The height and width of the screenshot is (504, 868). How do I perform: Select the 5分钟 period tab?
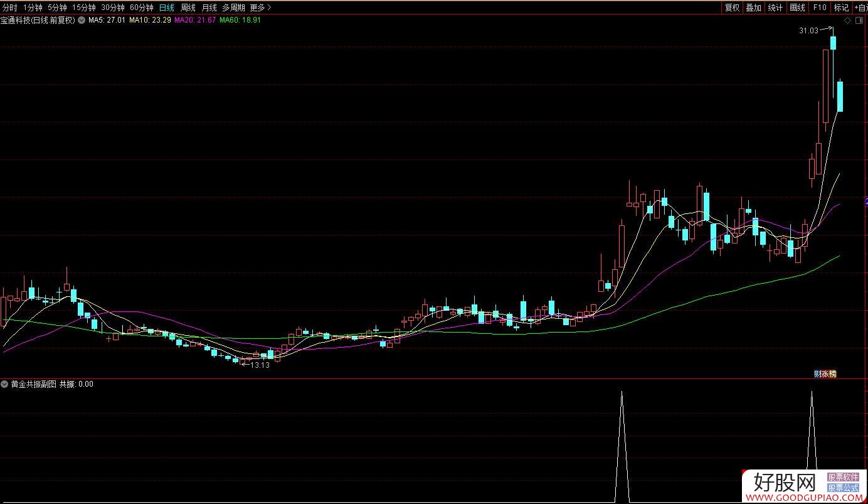click(57, 8)
